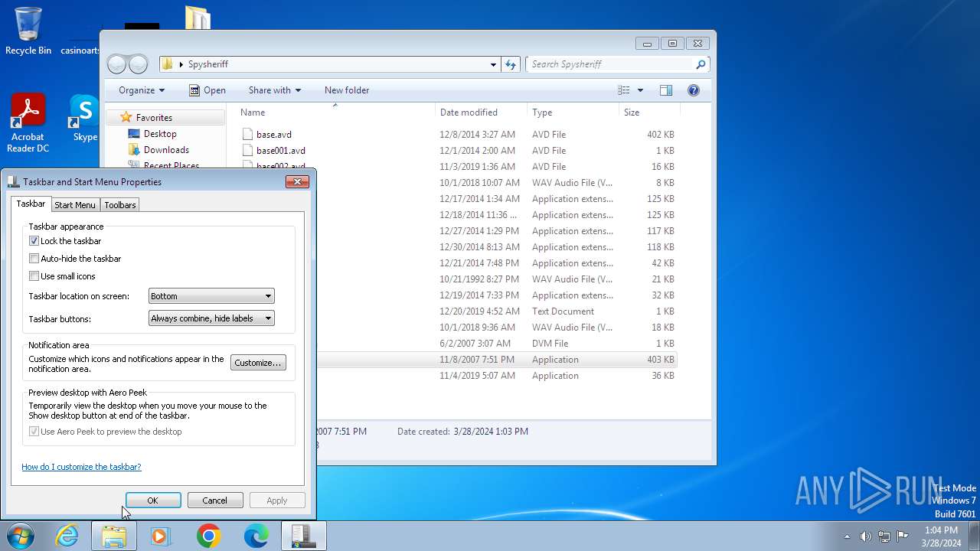
Task: Select Taskbar Properties taskbar button
Action: (303, 536)
